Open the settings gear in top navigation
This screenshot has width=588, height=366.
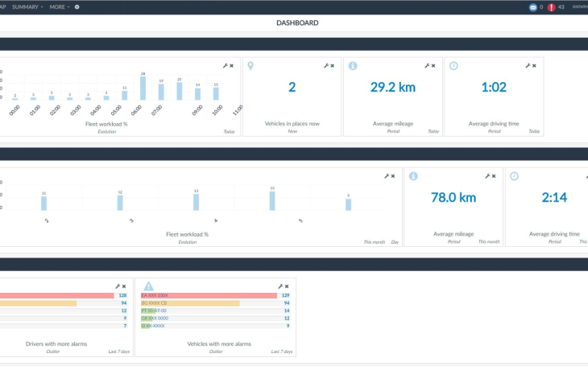pyautogui.click(x=77, y=6)
